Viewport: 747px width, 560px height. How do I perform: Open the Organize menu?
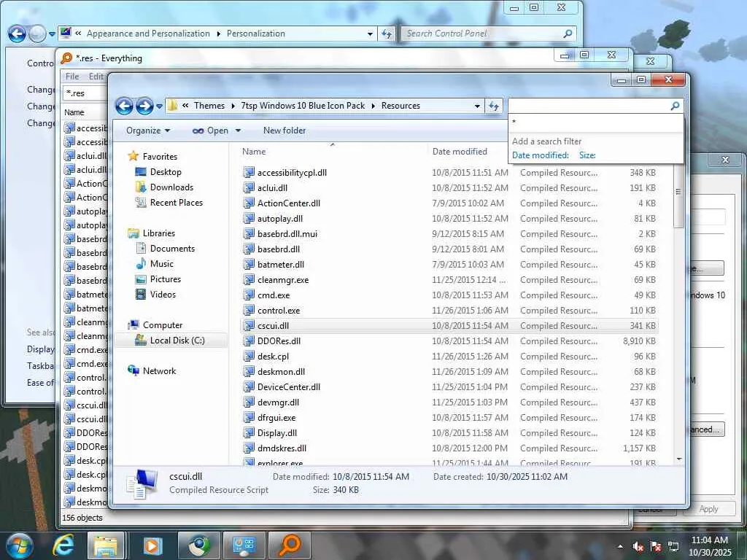point(147,131)
